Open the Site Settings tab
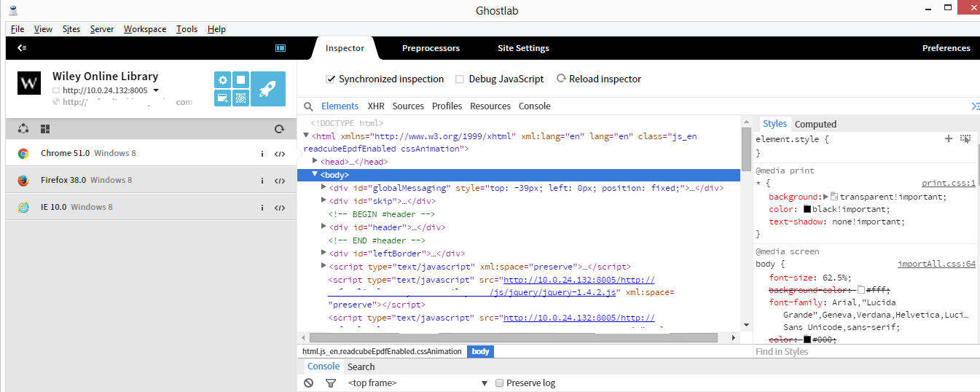This screenshot has width=980, height=392. (523, 48)
